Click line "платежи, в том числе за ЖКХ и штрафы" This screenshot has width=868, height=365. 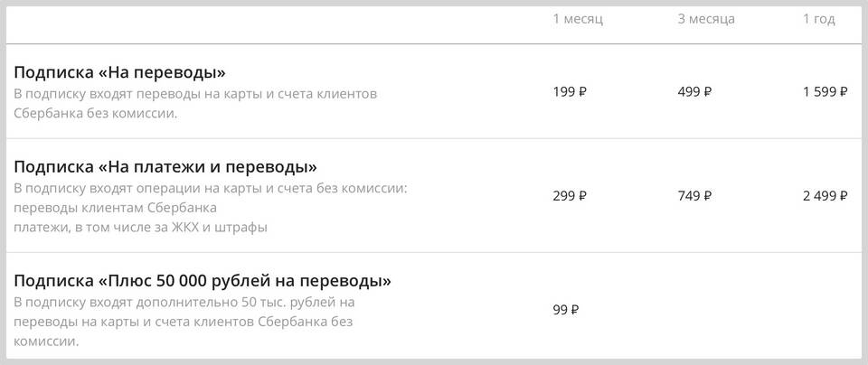(x=140, y=227)
